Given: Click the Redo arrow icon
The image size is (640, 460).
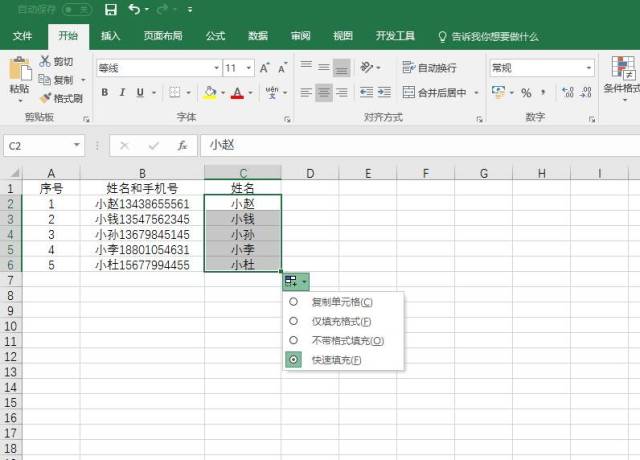Looking at the screenshot, I should [x=162, y=9].
